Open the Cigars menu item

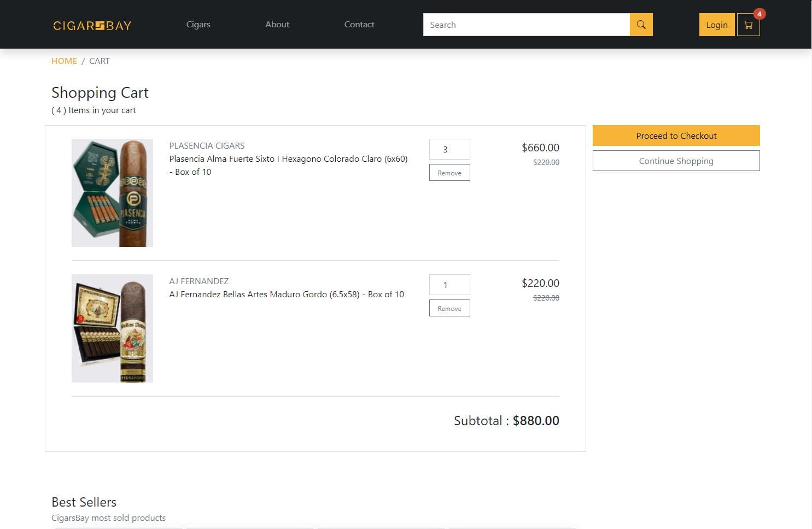point(198,25)
